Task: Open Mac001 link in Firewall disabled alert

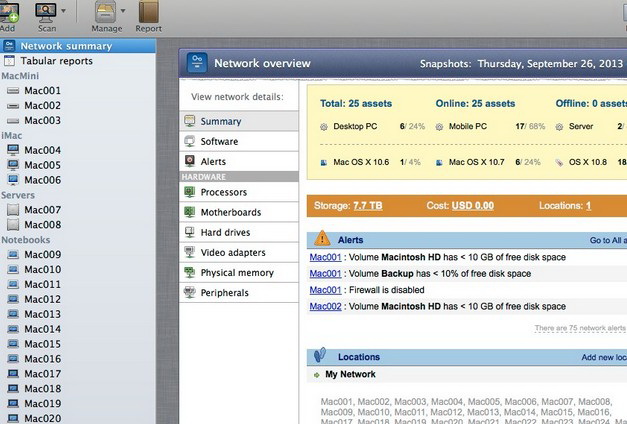Action: point(325,290)
